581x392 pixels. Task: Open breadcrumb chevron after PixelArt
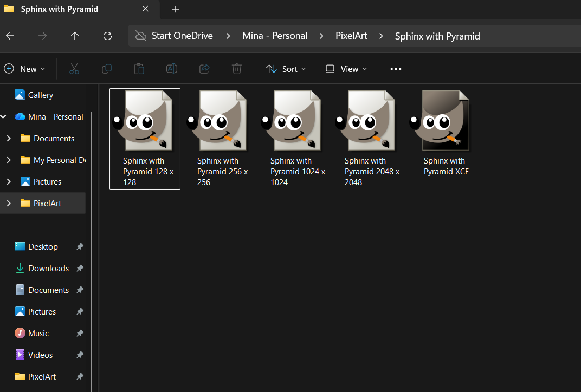[381, 36]
